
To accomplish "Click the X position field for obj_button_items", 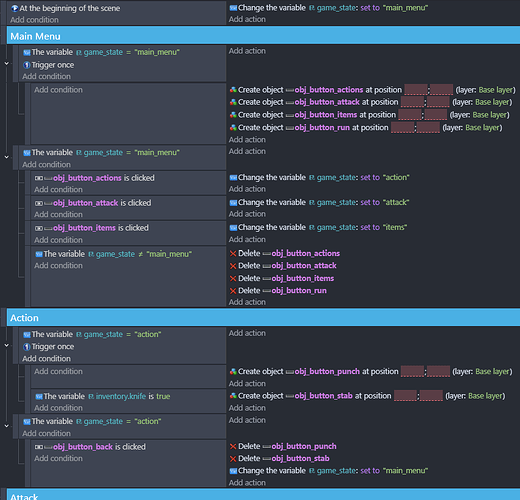I will tap(410, 115).
